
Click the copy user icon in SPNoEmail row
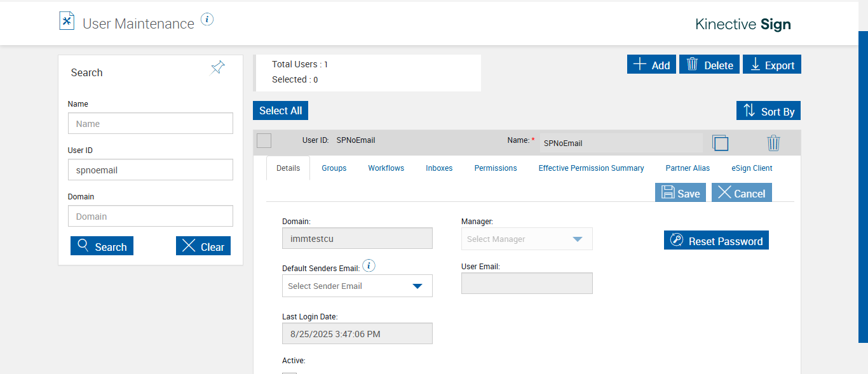click(x=720, y=143)
